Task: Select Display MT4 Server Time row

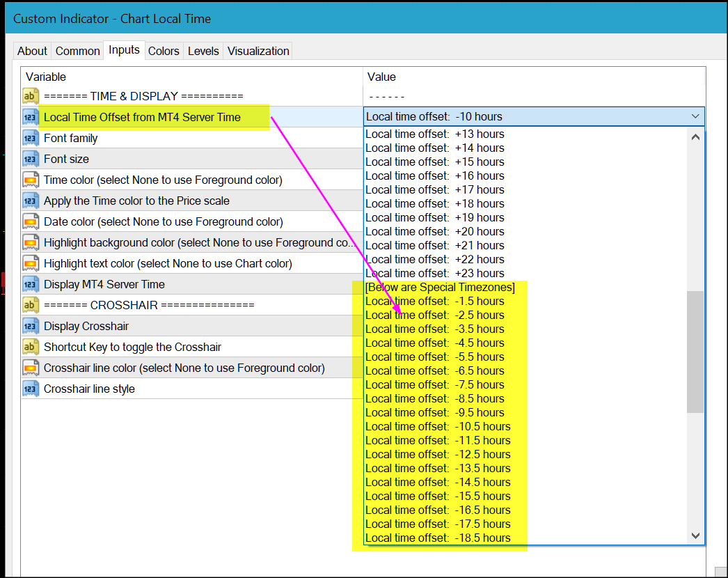Action: [192, 284]
